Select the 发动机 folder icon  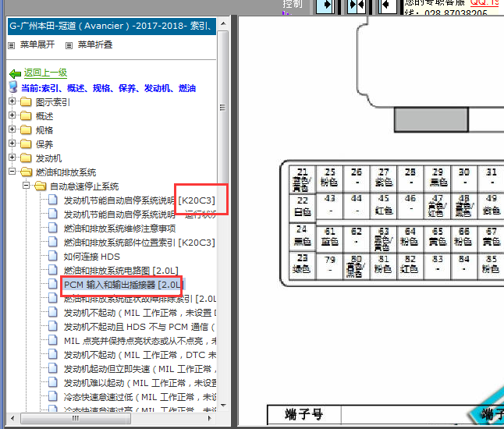[x=26, y=158]
